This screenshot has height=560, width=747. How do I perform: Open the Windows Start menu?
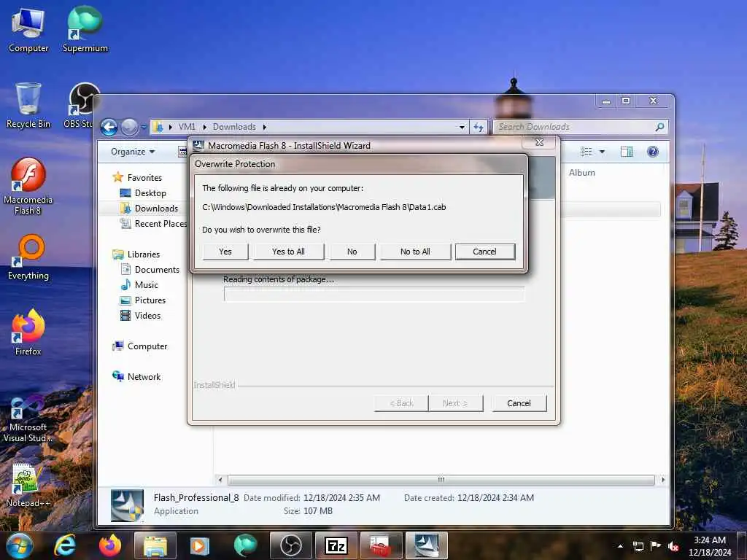pos(19,545)
